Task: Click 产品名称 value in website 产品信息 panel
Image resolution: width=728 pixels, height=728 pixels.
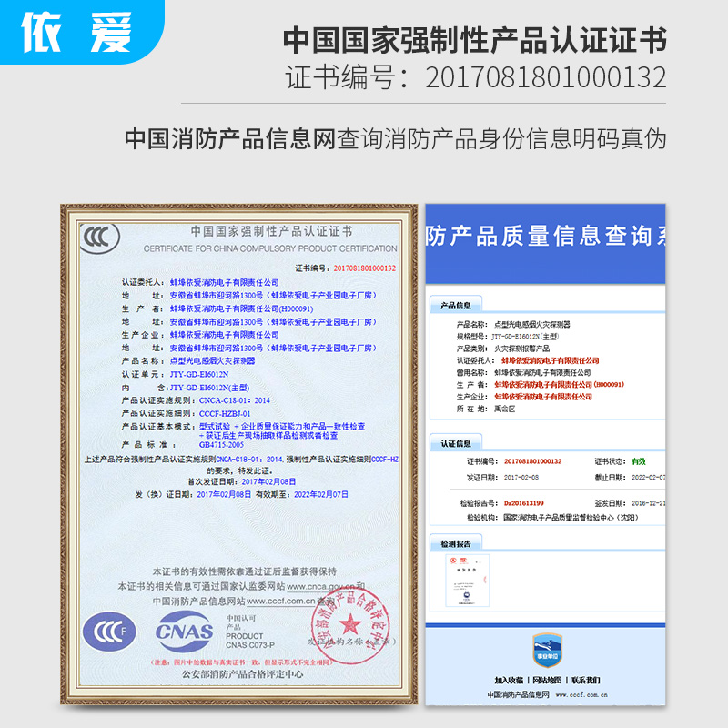Action: click(532, 324)
